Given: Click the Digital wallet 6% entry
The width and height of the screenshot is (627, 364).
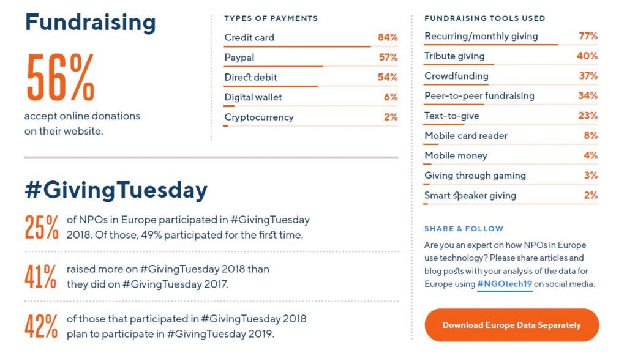Looking at the screenshot, I should tap(310, 97).
